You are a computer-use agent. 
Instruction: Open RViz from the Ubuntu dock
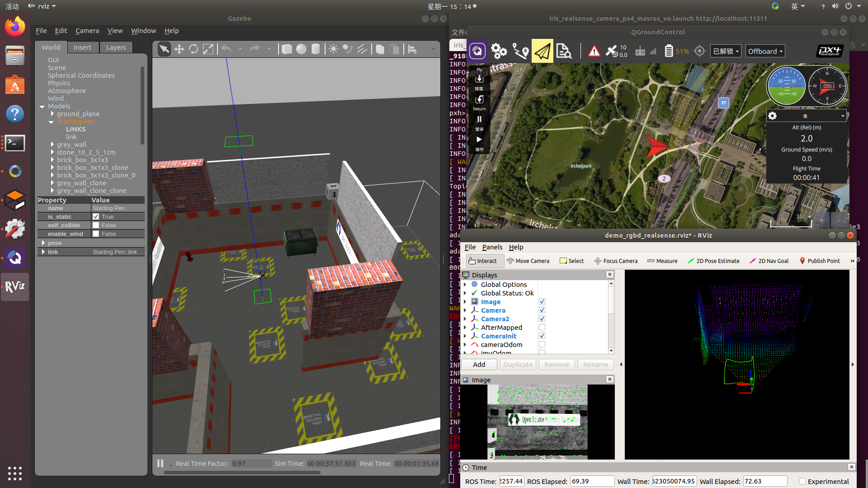pos(15,287)
